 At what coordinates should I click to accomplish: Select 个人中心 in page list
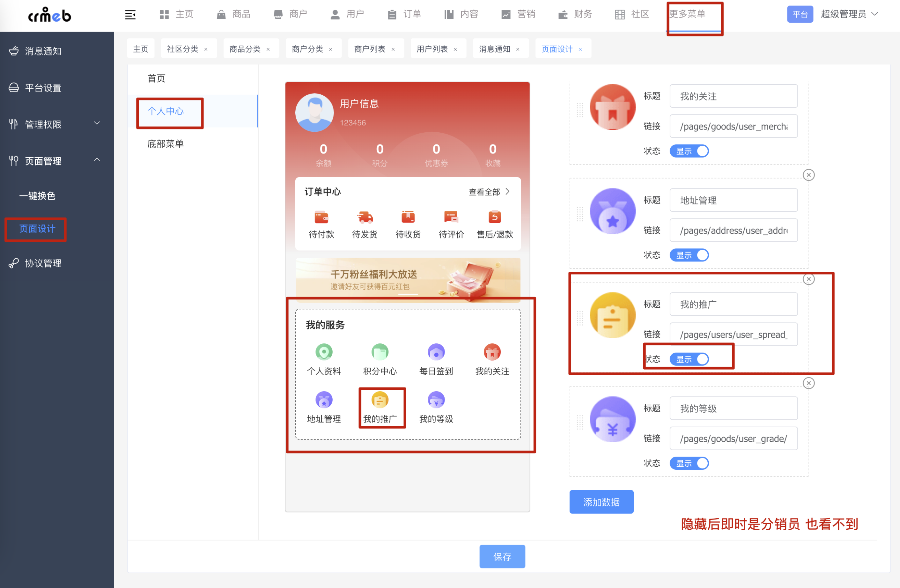tap(166, 111)
